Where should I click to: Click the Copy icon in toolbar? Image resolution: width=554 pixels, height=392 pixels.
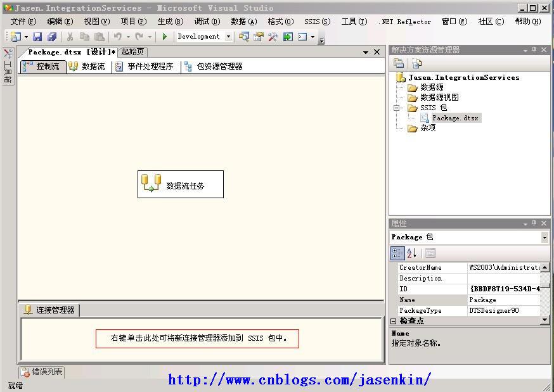click(x=84, y=36)
